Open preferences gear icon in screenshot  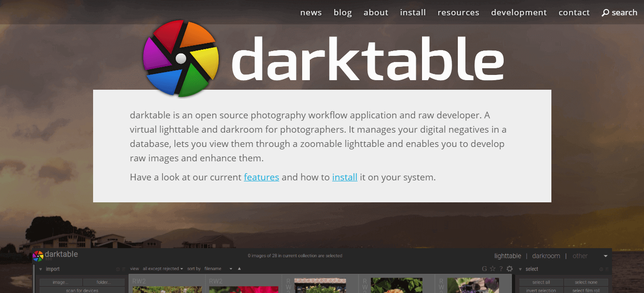pyautogui.click(x=509, y=269)
